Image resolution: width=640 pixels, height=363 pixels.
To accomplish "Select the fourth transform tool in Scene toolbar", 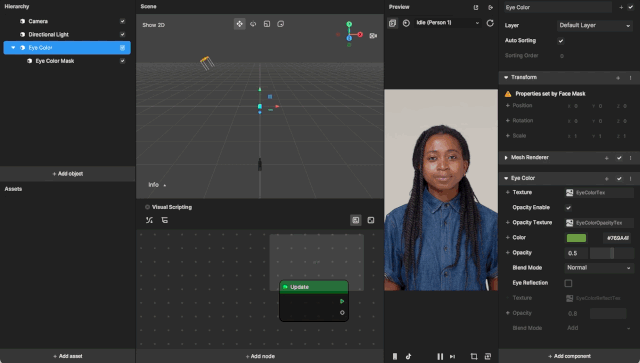I will point(281,24).
